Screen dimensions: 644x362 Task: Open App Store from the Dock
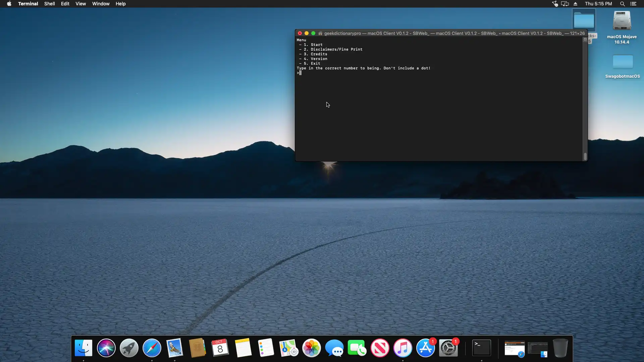pyautogui.click(x=425, y=348)
